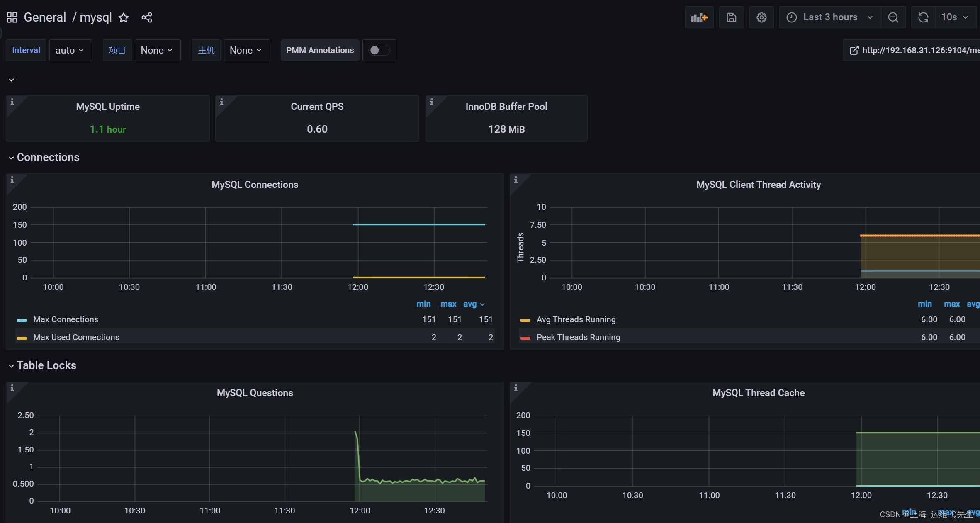
Task: Save the dashboard with disk icon
Action: [732, 17]
